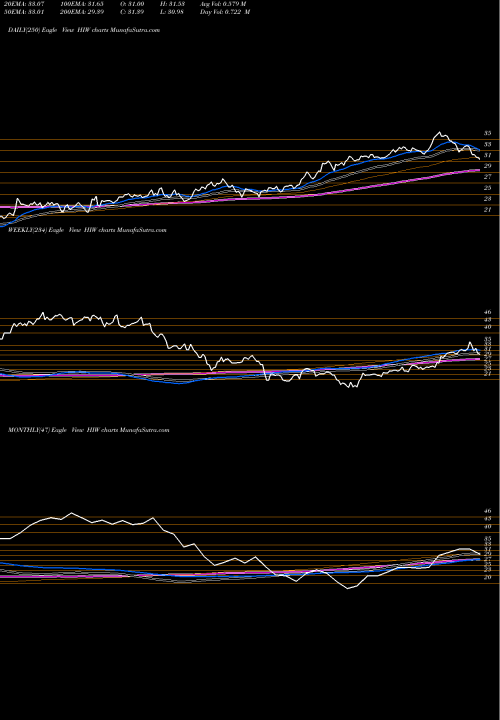500x720 pixels.
Task: Click the daily chart's price peak near 35
Action: 439,133
